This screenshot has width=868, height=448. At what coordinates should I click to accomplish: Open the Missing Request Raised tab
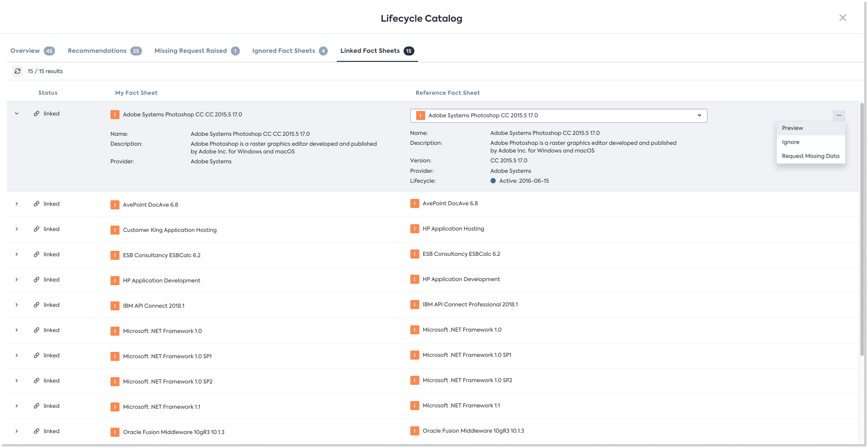tap(197, 51)
